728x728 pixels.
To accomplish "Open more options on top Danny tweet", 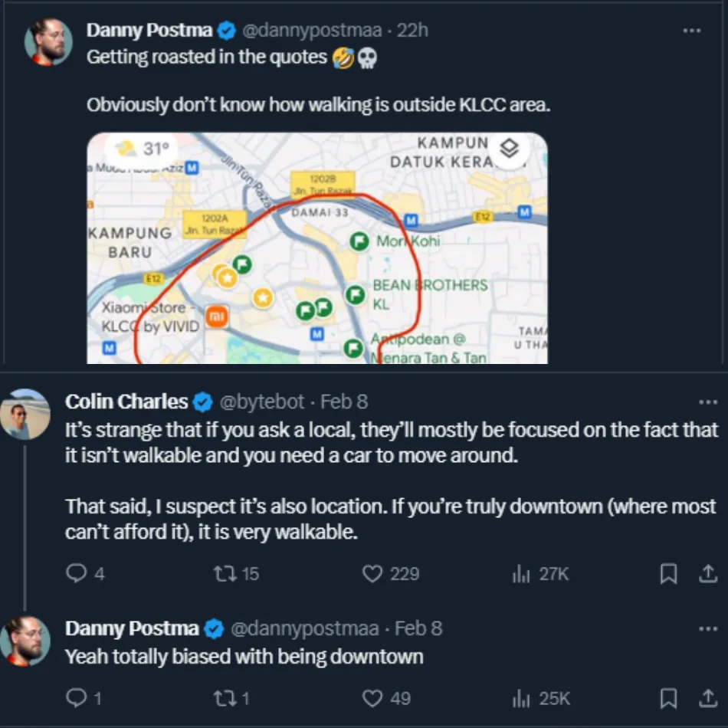I will click(x=691, y=31).
